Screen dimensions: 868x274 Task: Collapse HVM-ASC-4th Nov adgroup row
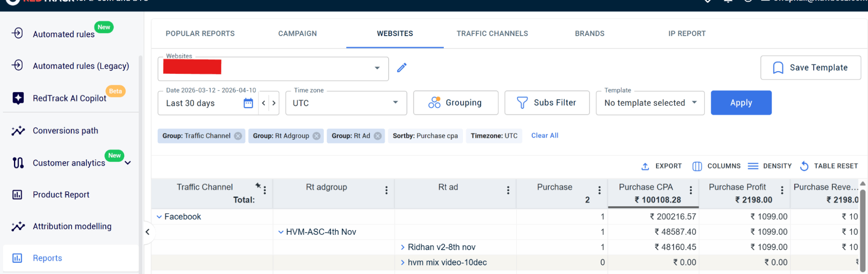pyautogui.click(x=281, y=232)
